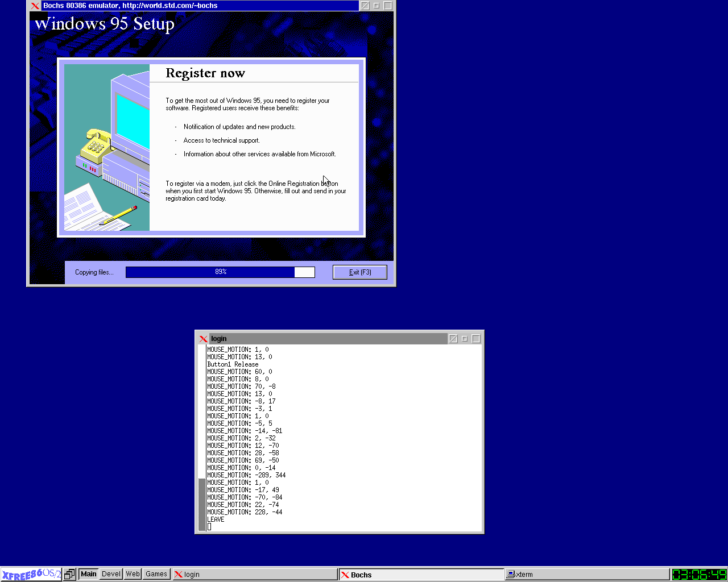
Task: Click 'Information about other services available from Microsoft.'
Action: coord(259,154)
